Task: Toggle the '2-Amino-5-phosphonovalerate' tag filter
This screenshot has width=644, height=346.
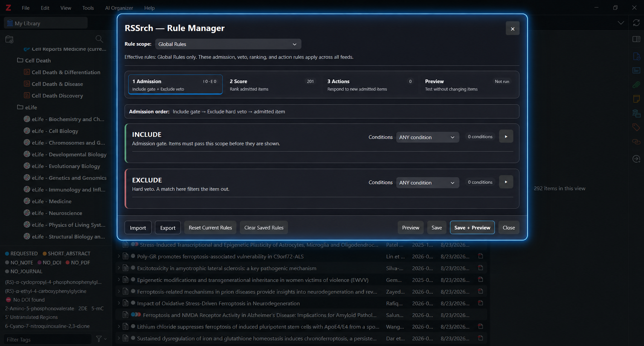Action: 40,308
